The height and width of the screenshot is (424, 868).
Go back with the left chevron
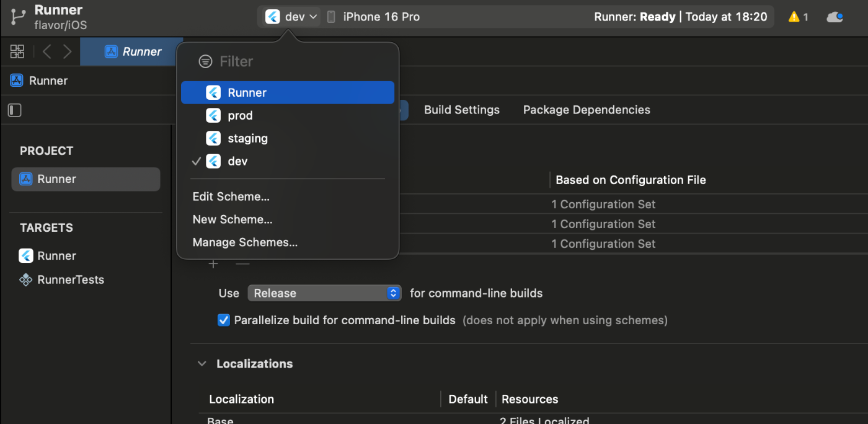point(46,51)
